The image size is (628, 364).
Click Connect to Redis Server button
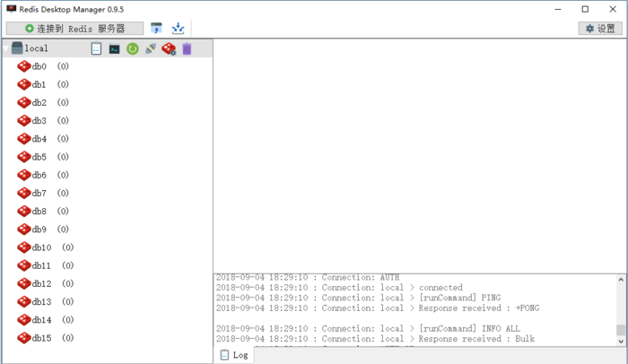tap(74, 29)
